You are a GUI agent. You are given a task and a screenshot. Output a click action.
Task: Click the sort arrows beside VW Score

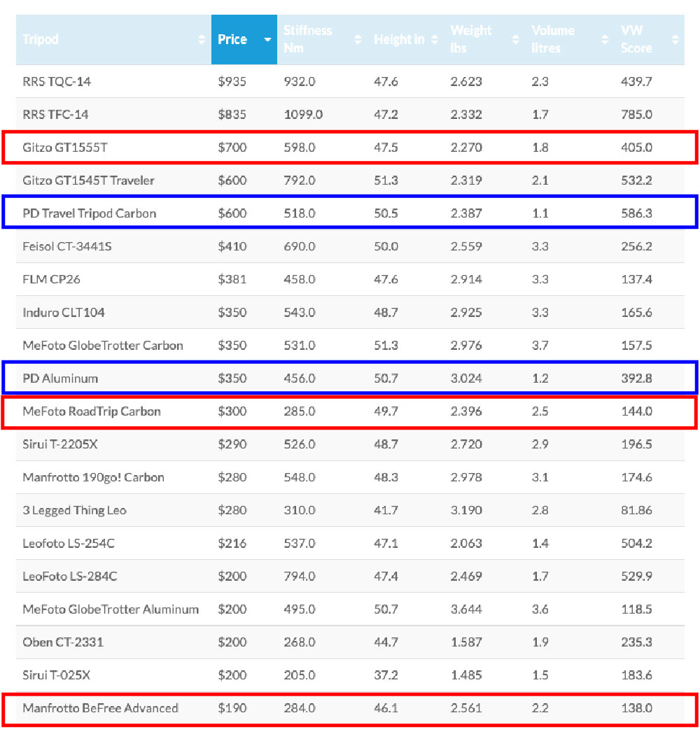click(675, 40)
